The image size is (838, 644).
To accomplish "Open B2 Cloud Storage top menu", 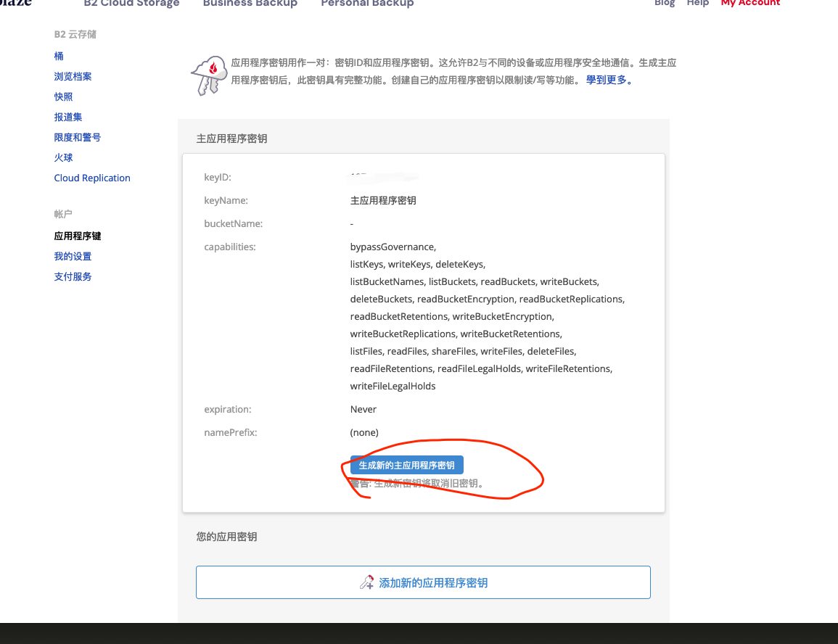I will pos(131,4).
